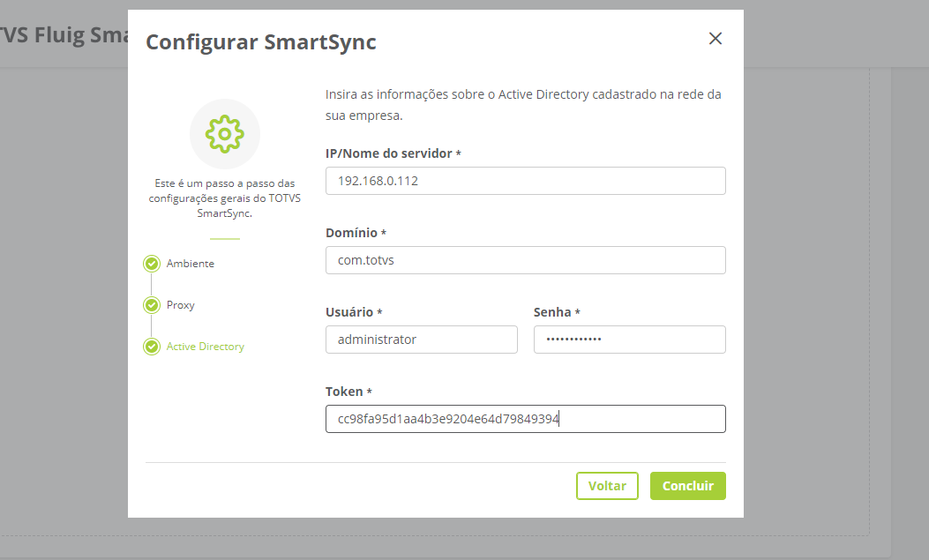This screenshot has width=929, height=560.
Task: Click the 'Este é um passo a passo' text
Action: (x=225, y=198)
